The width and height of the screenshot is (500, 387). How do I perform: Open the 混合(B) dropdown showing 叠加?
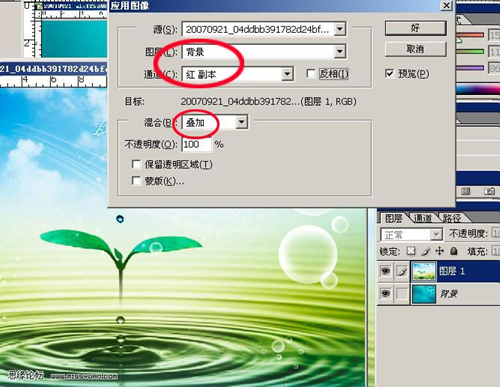242,122
